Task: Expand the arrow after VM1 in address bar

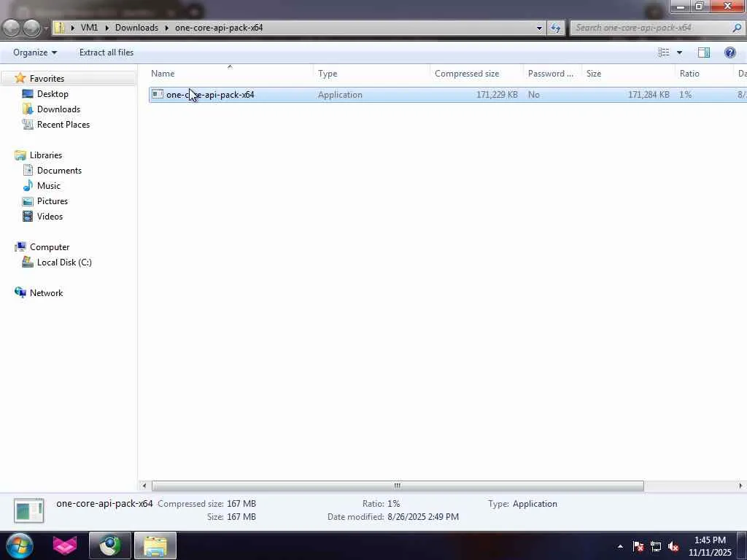Action: 107,28
